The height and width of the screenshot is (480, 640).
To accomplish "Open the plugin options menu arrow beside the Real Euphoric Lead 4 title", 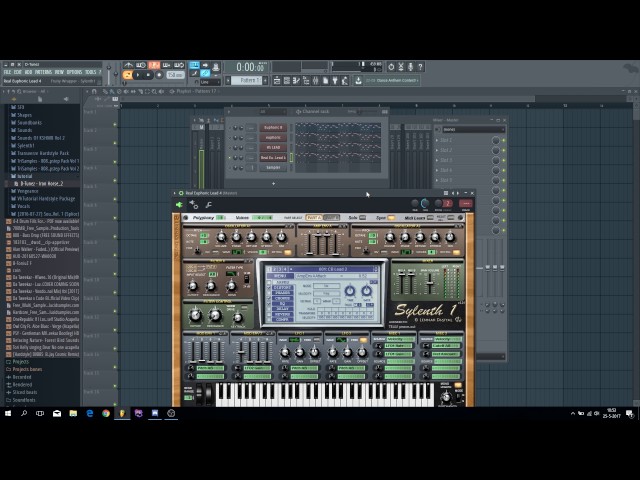I will (x=175, y=193).
